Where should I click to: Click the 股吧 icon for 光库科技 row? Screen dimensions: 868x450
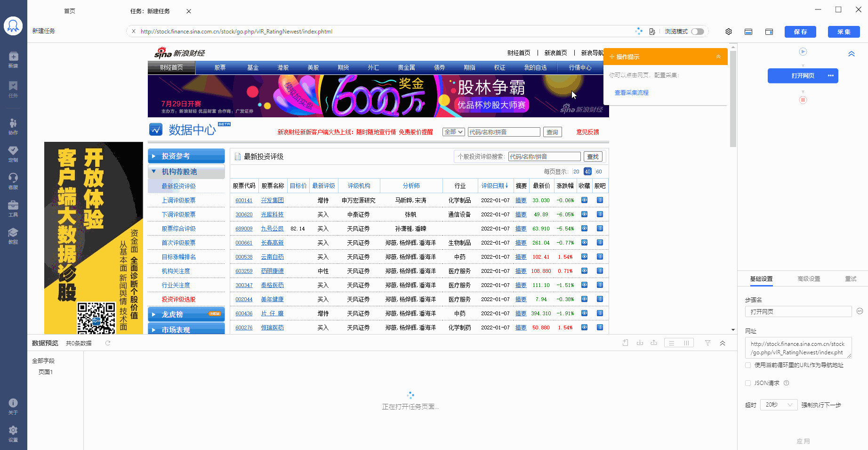tap(600, 214)
